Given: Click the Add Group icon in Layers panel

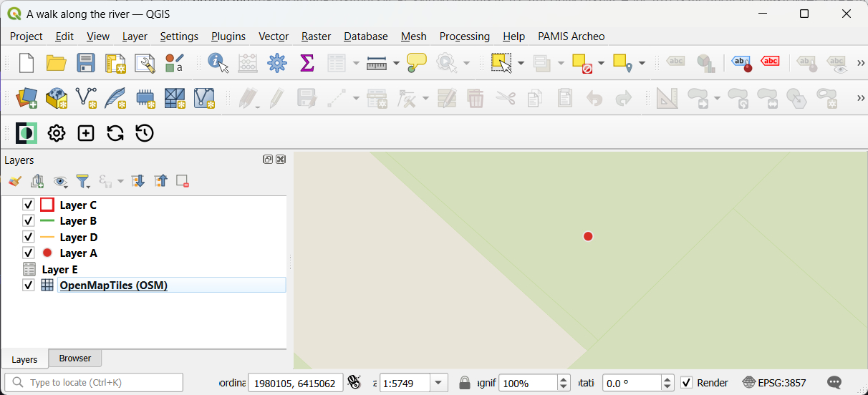Looking at the screenshot, I should click(x=37, y=182).
